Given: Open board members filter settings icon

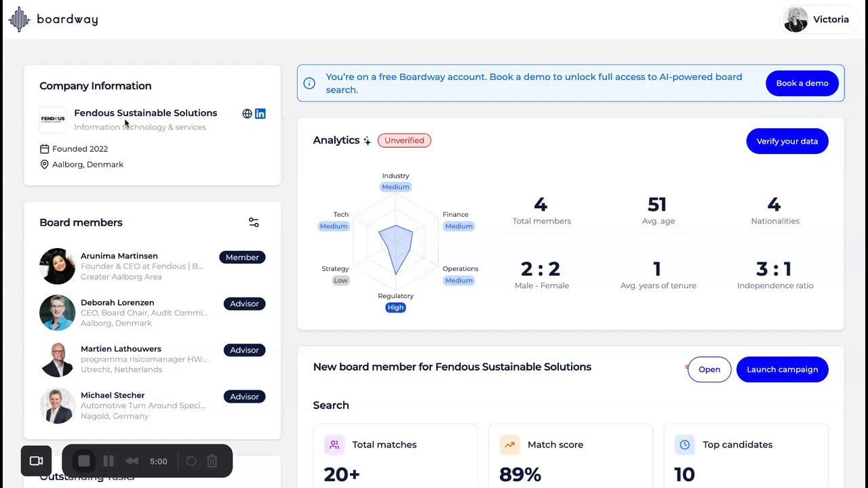Looking at the screenshot, I should coord(254,222).
